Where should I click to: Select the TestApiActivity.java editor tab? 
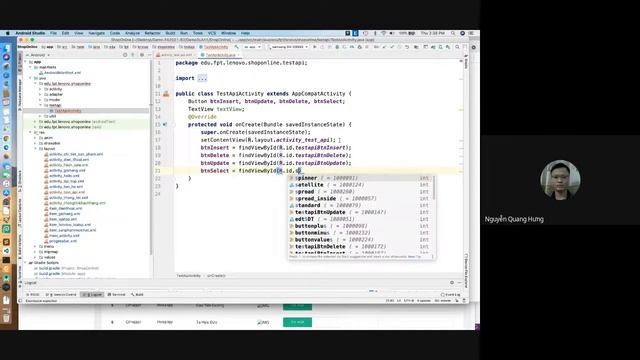pyautogui.click(x=220, y=55)
